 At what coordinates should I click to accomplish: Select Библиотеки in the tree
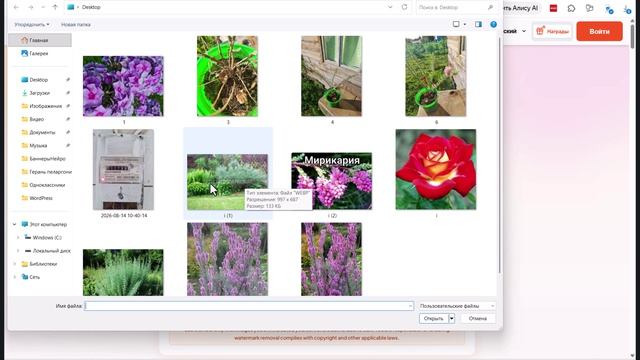(43, 264)
